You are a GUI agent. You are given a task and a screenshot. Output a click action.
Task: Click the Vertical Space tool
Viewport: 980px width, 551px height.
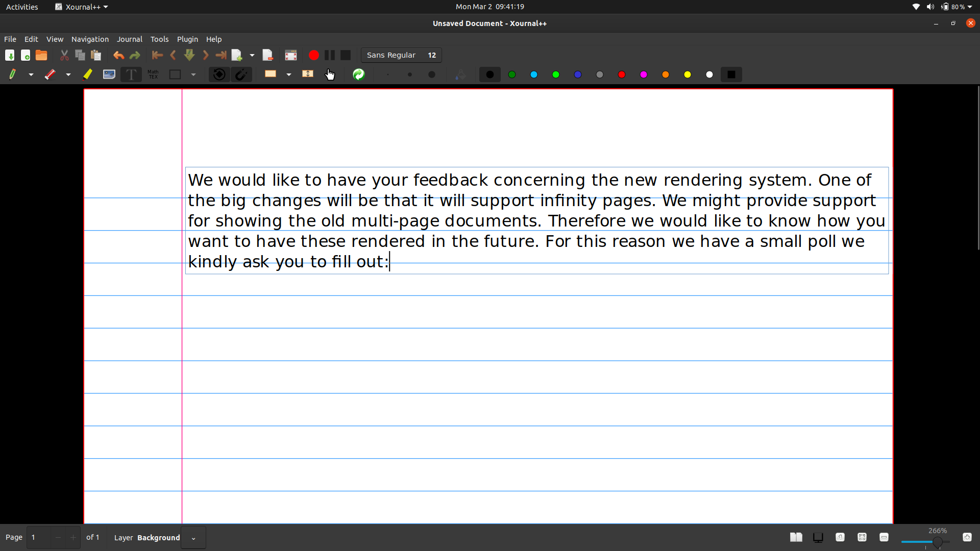(308, 74)
